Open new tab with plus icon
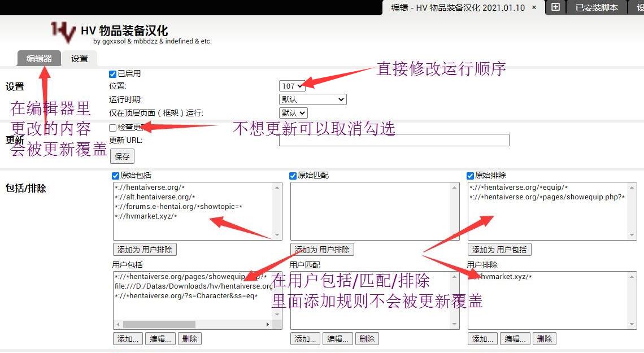The height and width of the screenshot is (353, 644). [x=555, y=7]
